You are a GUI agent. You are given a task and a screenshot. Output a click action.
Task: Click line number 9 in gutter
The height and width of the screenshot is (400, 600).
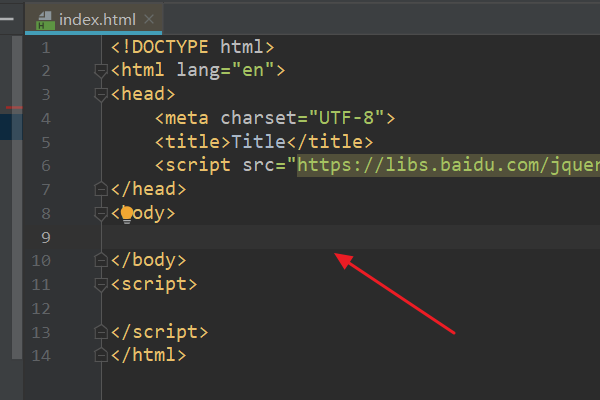(46, 237)
